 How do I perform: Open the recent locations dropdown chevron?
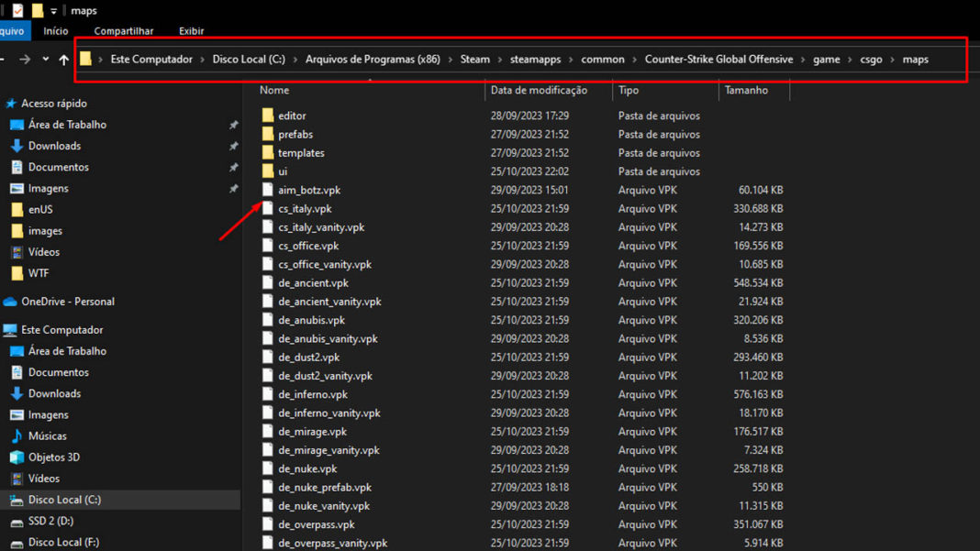click(x=45, y=60)
